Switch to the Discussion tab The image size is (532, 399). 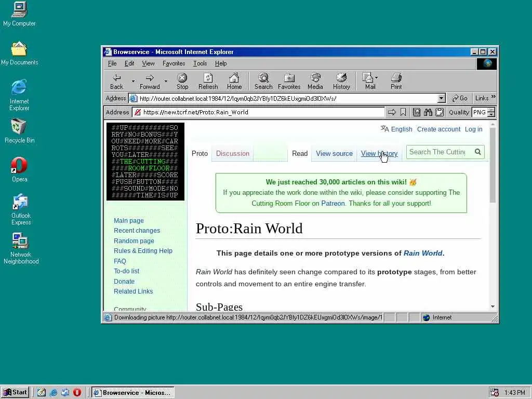(x=232, y=153)
